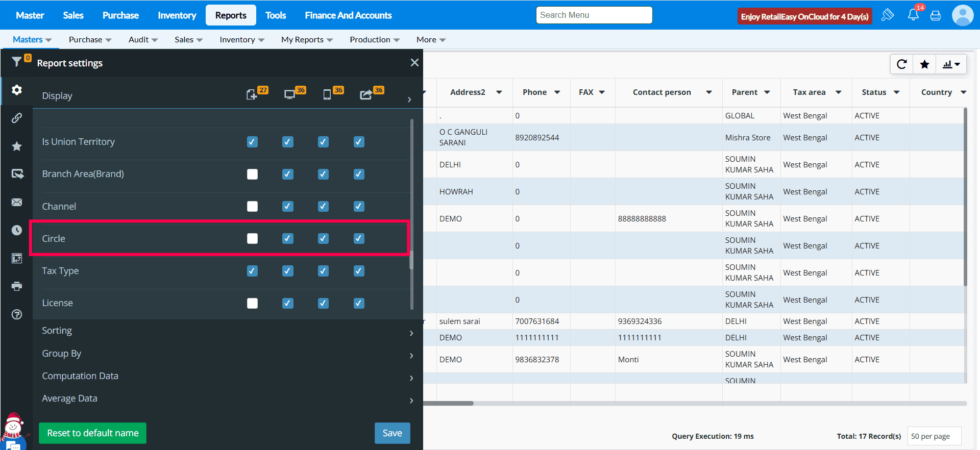Check the empty Circle checkbox
This screenshot has width=980, height=450.
click(x=252, y=238)
